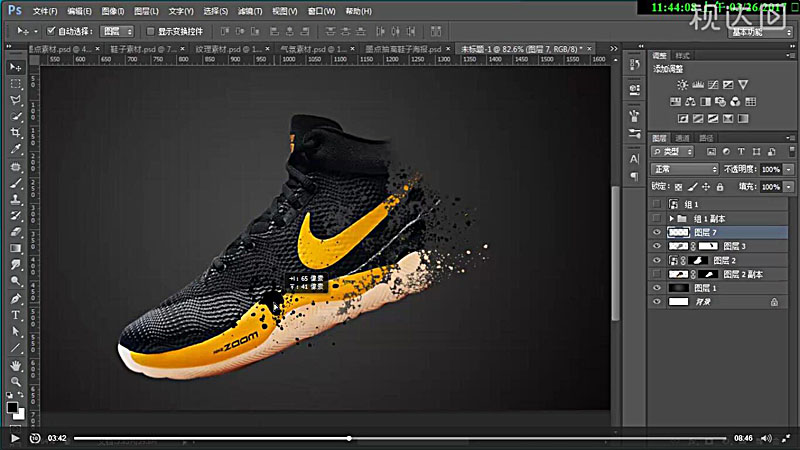
Task: Add Brightness/Contrast adjustment from sun icon
Action: click(x=682, y=85)
